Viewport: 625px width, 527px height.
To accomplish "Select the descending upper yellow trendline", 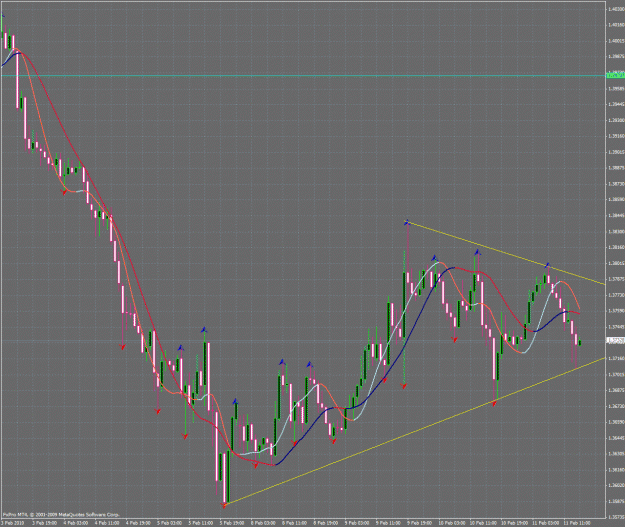I will point(506,253).
